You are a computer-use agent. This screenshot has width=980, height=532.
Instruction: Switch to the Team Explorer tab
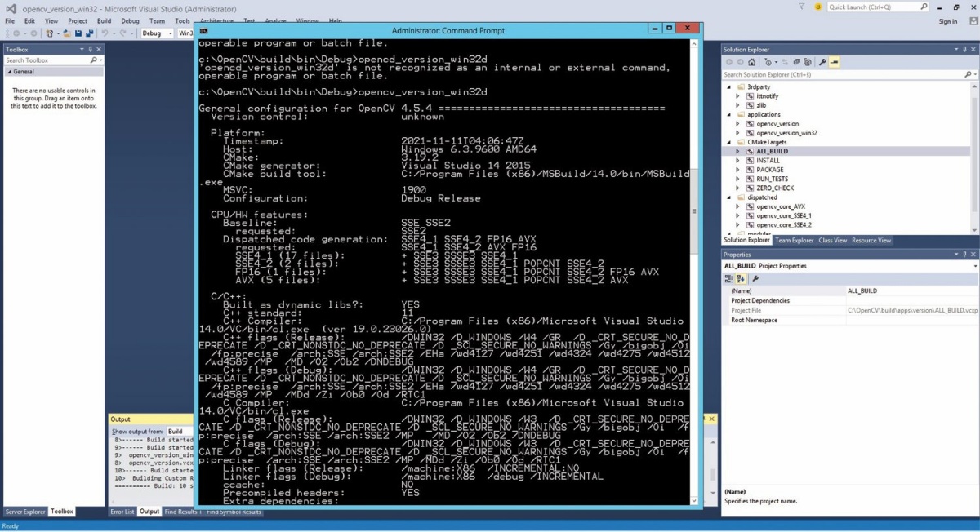(x=795, y=240)
